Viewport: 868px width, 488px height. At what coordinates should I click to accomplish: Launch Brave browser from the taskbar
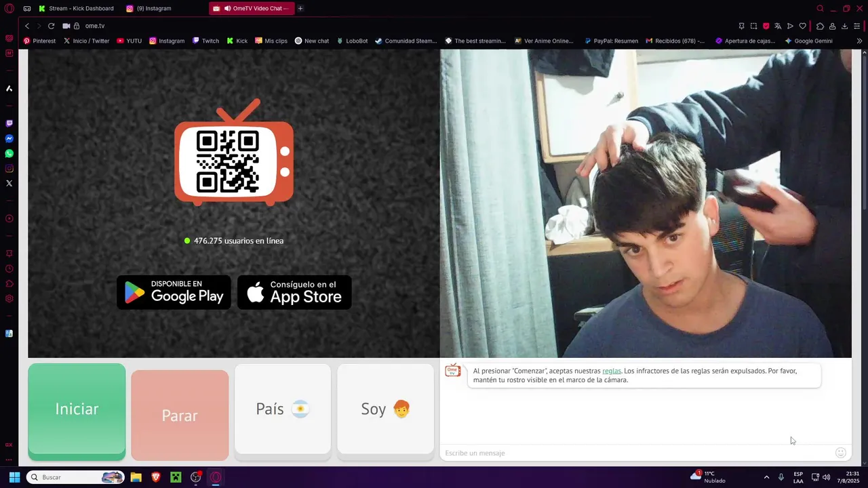tap(156, 477)
